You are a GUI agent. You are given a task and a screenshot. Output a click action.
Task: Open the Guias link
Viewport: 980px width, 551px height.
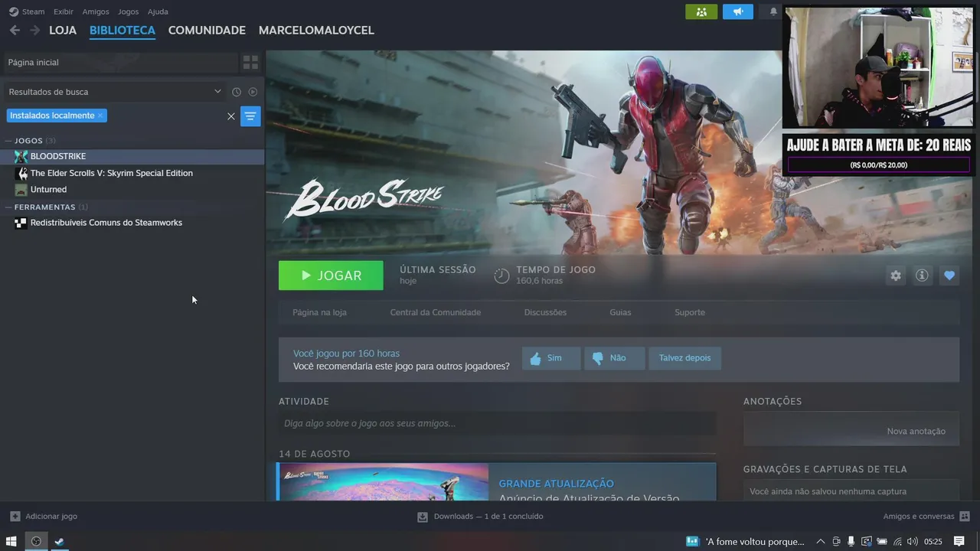point(620,312)
